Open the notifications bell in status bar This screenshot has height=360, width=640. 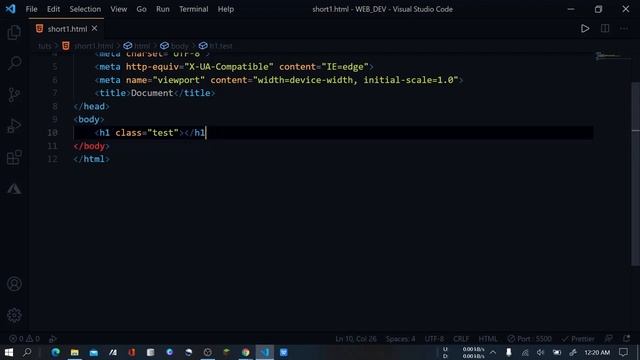pos(627,339)
